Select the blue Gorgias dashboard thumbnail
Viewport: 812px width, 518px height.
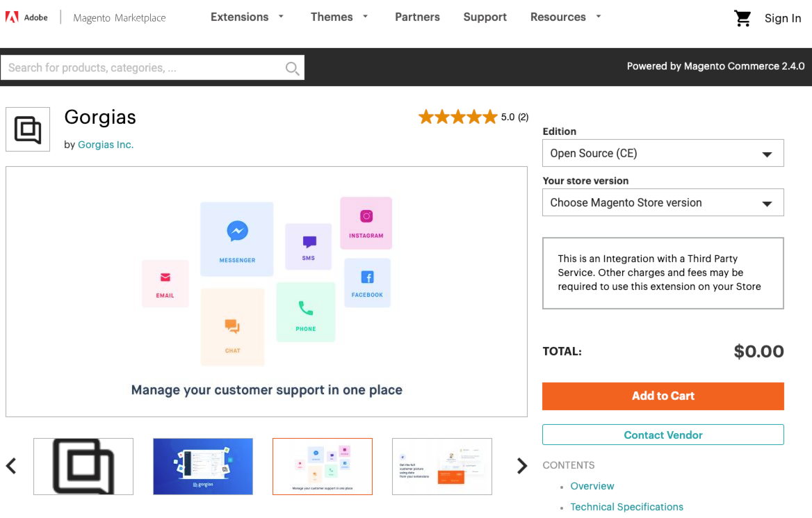(x=203, y=467)
